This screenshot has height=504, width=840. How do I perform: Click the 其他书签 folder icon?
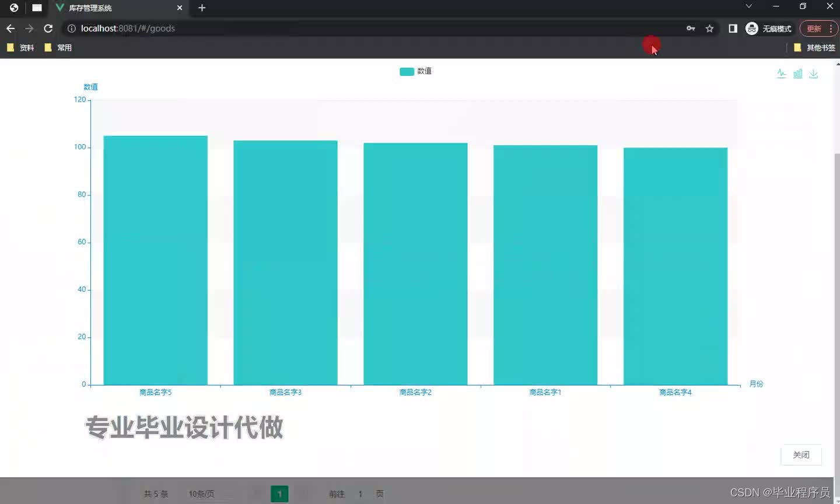(797, 47)
